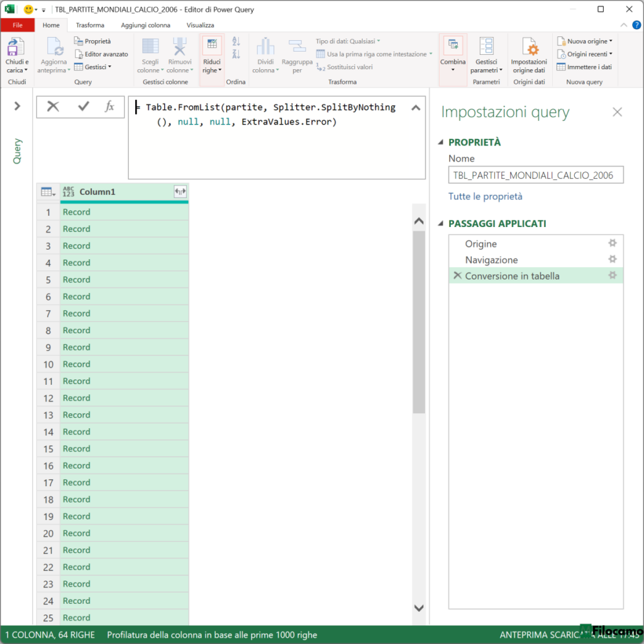The height and width of the screenshot is (644, 644).
Task: Open Proprietà in Query group
Action: [92, 41]
